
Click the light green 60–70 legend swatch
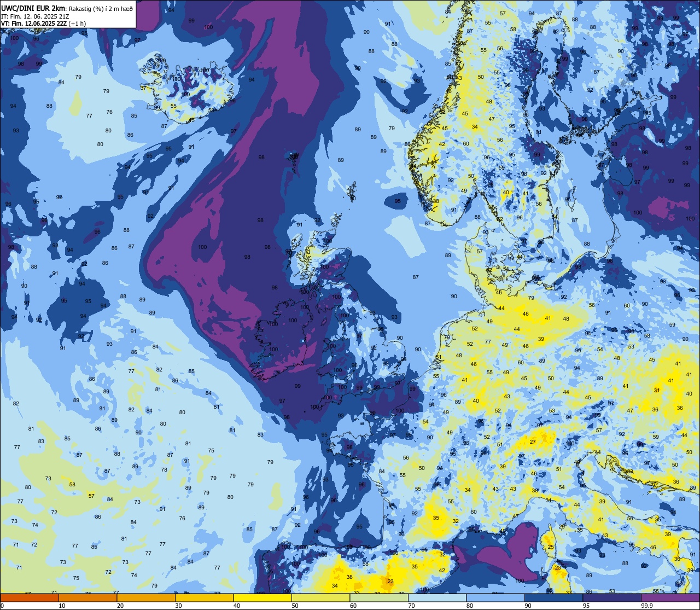pyautogui.click(x=379, y=597)
